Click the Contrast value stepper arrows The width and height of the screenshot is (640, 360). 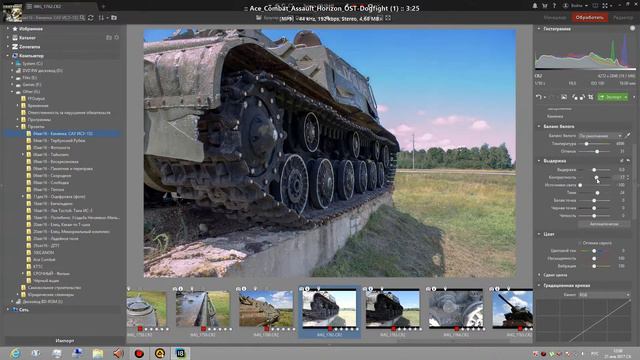[x=628, y=178]
